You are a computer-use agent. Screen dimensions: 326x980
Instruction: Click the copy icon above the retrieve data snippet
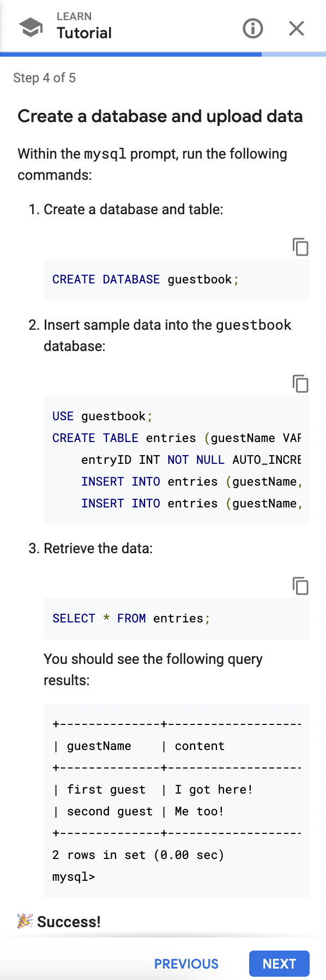tap(300, 586)
